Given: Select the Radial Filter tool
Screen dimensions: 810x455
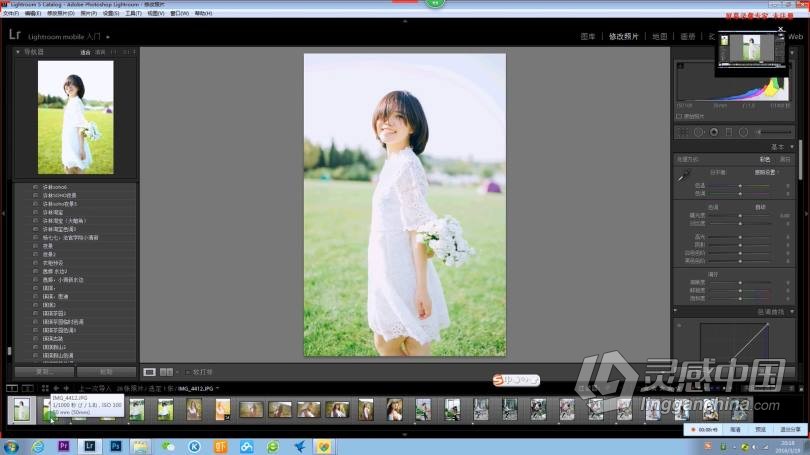Looking at the screenshot, I should [x=743, y=133].
